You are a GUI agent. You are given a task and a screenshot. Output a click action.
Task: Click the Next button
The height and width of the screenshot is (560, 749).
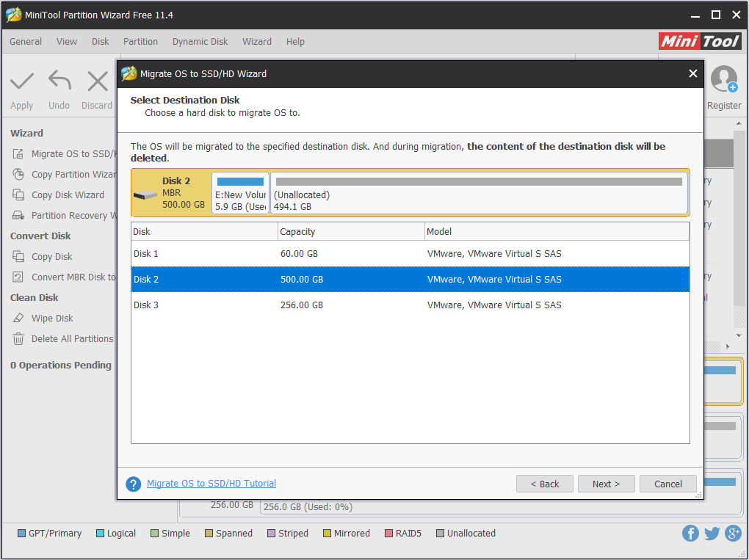click(606, 484)
